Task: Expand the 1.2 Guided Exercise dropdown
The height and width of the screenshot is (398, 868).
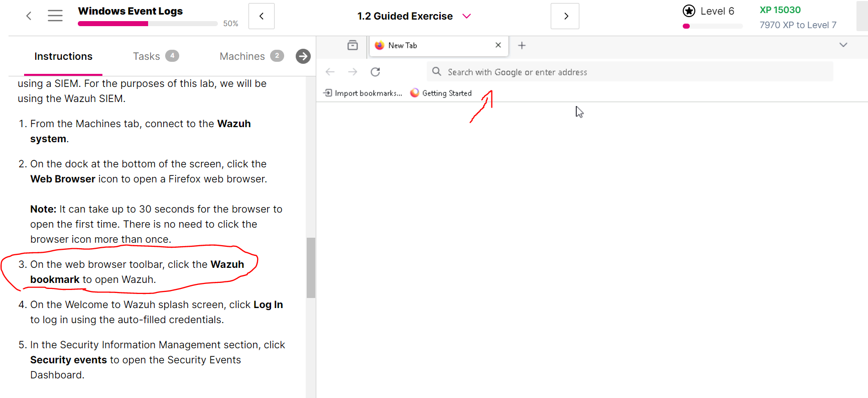Action: tap(466, 16)
